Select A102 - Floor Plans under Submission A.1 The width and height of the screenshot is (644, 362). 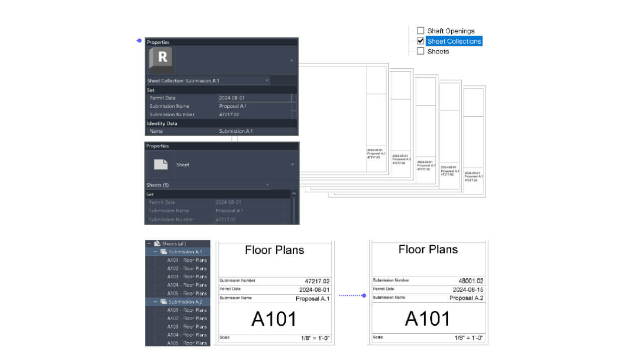pos(187,268)
